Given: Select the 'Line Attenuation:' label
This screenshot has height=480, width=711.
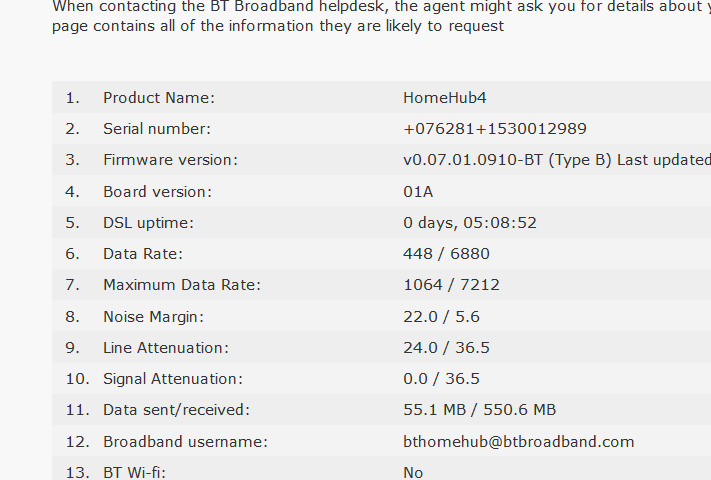Looking at the screenshot, I should point(166,348).
